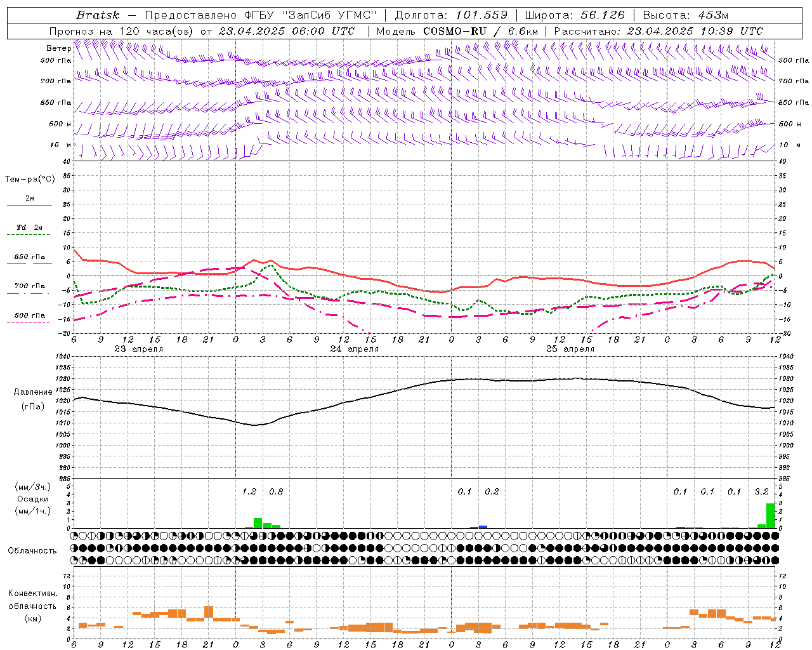The width and height of the screenshot is (812, 650).
Task: Click the "25 апреля" date label
Action: point(570,348)
